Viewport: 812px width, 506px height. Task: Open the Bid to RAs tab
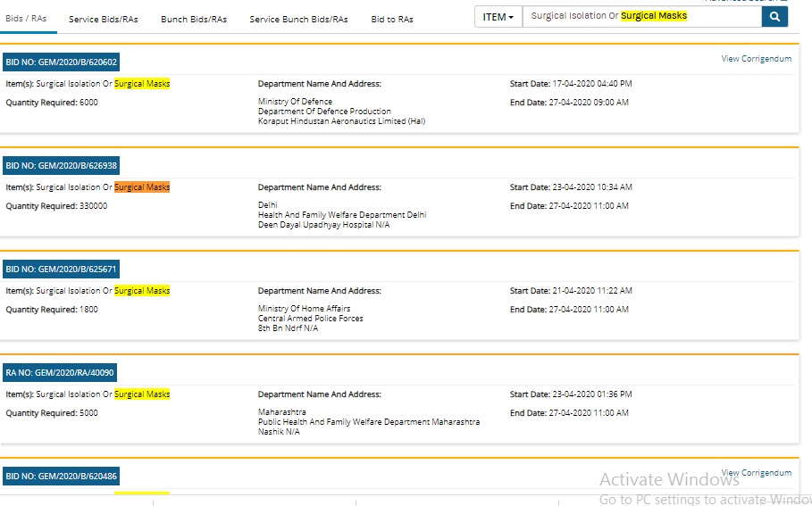(x=392, y=19)
